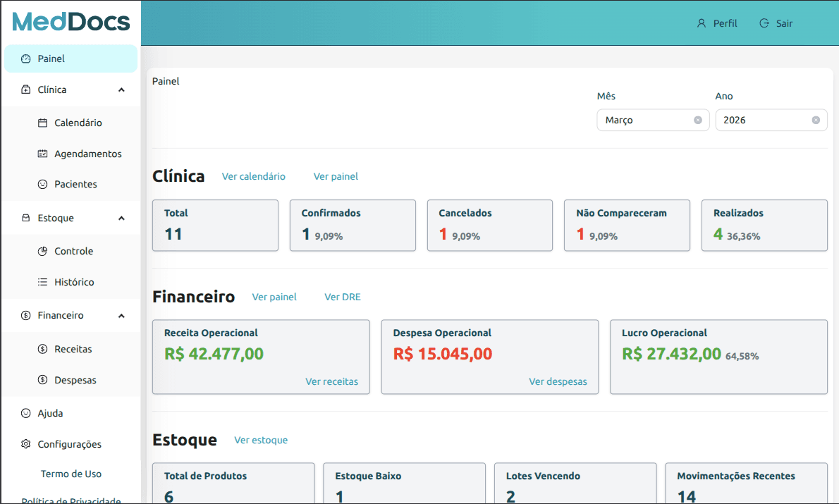Viewport: 839px width, 504px height.
Task: Click the Ver DRE link
Action: pos(343,297)
